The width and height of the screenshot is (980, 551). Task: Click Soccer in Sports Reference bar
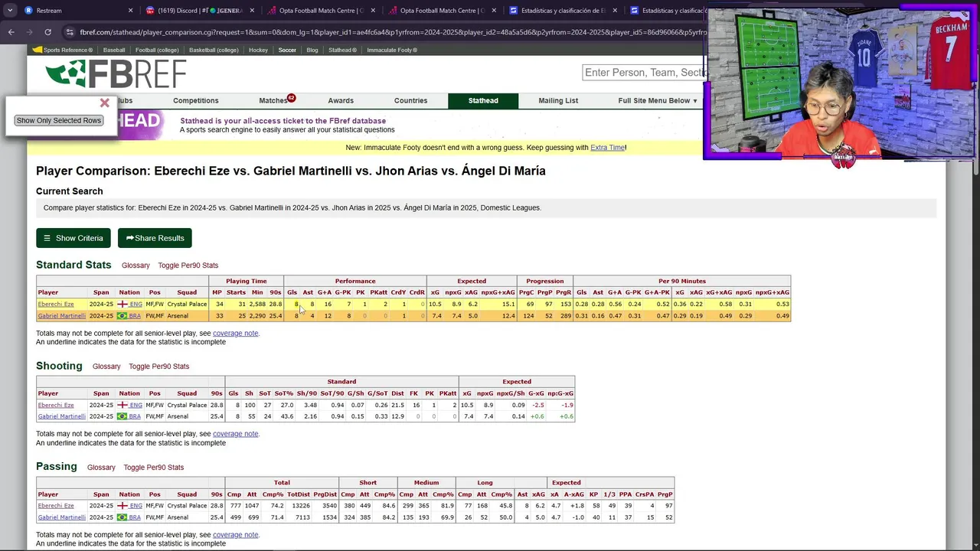[287, 50]
